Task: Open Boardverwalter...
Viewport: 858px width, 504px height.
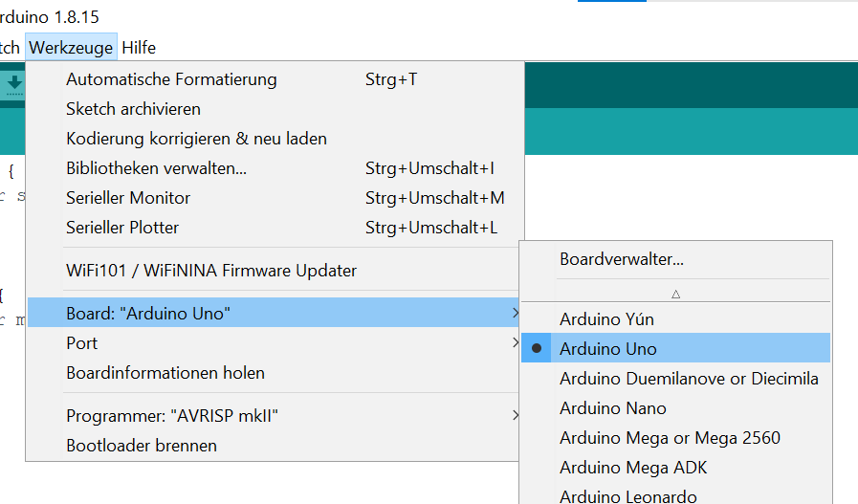Action: click(676, 259)
